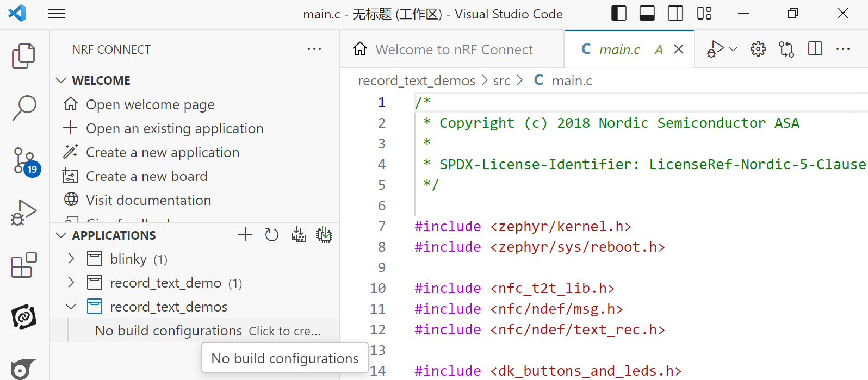Click the zephyr/sys/reboot.h include line
868x380 pixels.
point(540,247)
